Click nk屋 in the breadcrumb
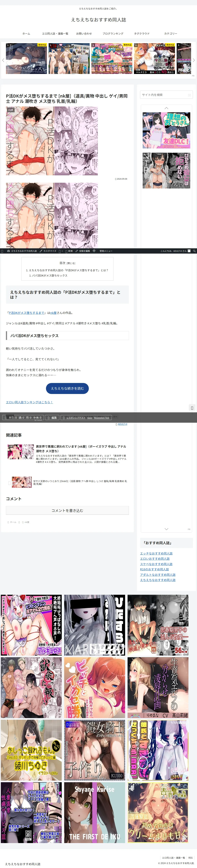This screenshot has height=868, width=197. pos(27,522)
